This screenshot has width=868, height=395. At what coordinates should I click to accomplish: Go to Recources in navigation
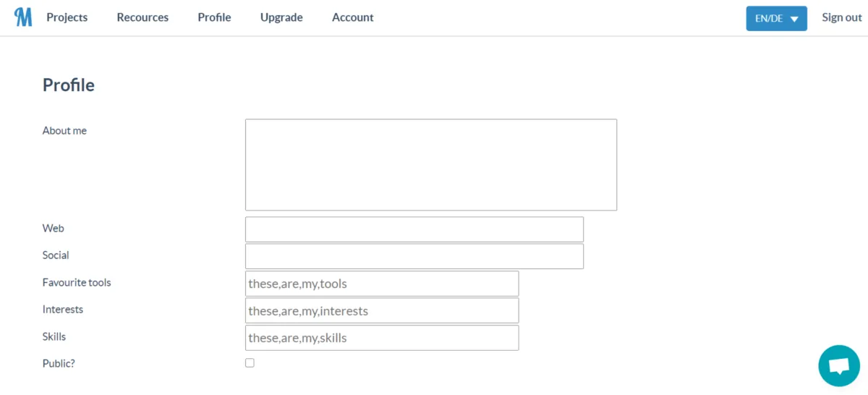[142, 17]
